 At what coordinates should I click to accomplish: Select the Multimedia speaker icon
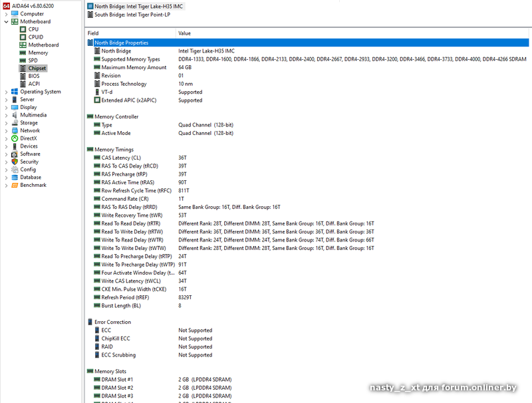point(15,115)
